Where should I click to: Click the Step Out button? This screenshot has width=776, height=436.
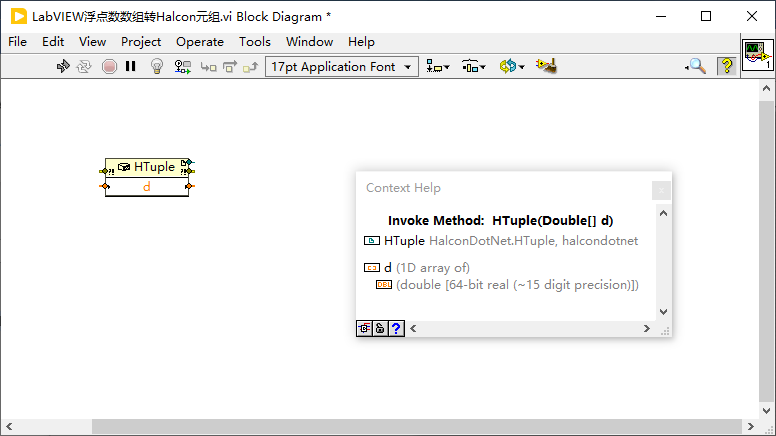point(250,66)
